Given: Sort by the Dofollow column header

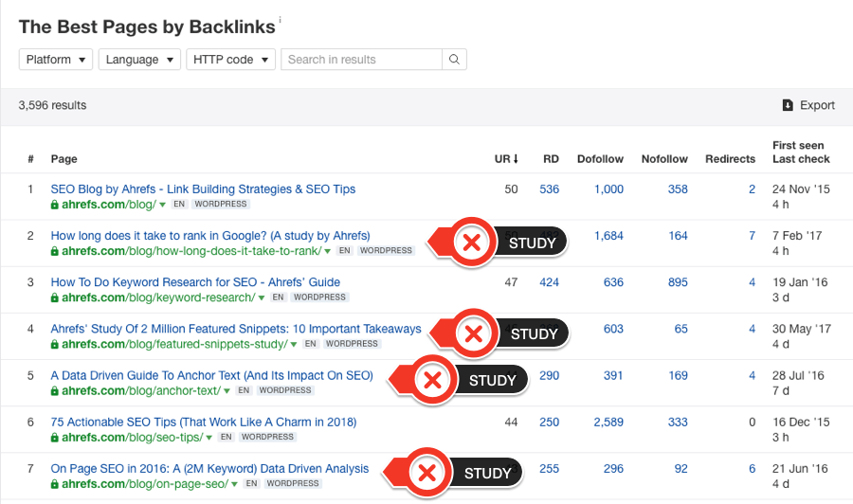Looking at the screenshot, I should click(x=600, y=159).
